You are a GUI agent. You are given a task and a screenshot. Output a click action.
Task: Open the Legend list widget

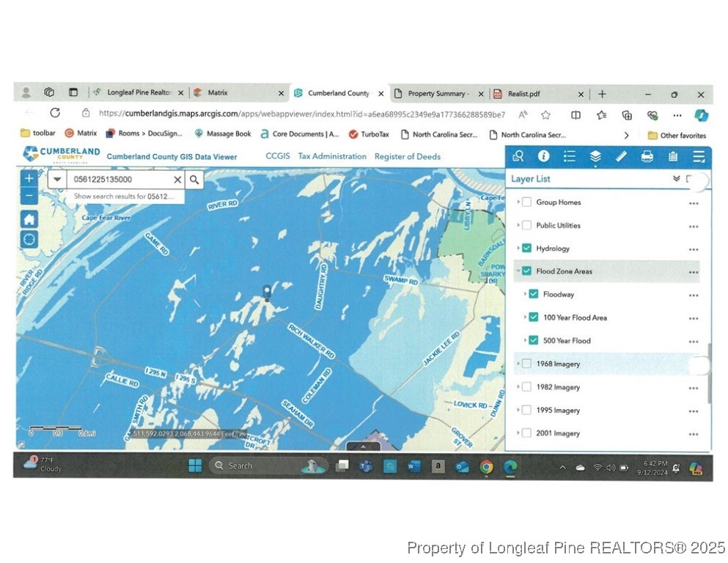point(569,156)
